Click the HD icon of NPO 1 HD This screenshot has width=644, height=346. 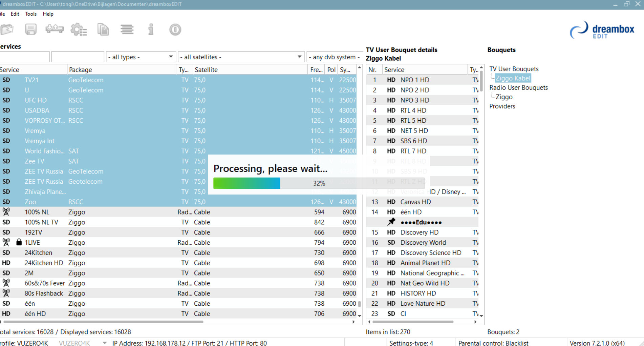(x=391, y=80)
